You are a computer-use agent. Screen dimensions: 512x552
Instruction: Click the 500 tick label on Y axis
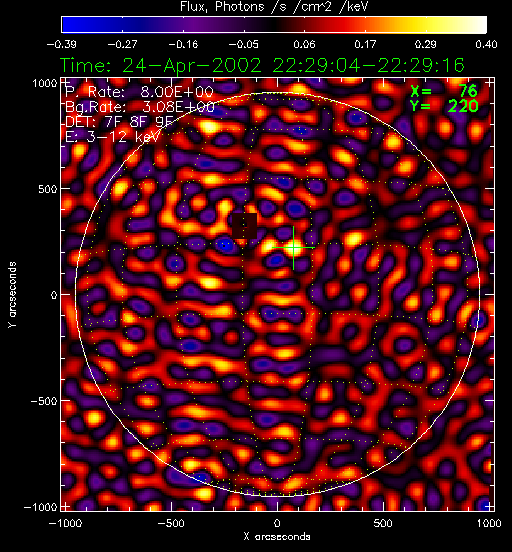pyautogui.click(x=47, y=189)
